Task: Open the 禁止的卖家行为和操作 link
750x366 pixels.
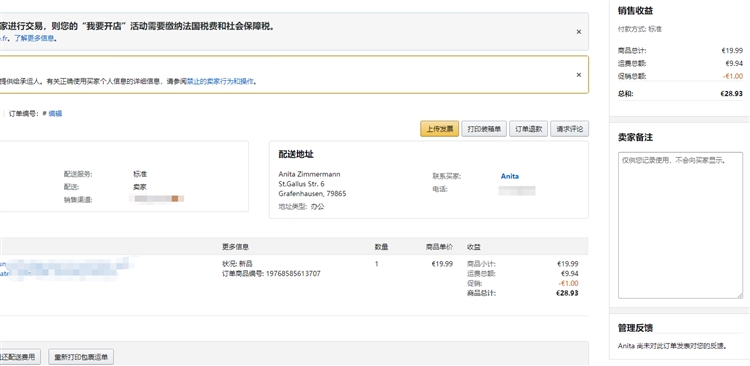Action: pos(221,81)
